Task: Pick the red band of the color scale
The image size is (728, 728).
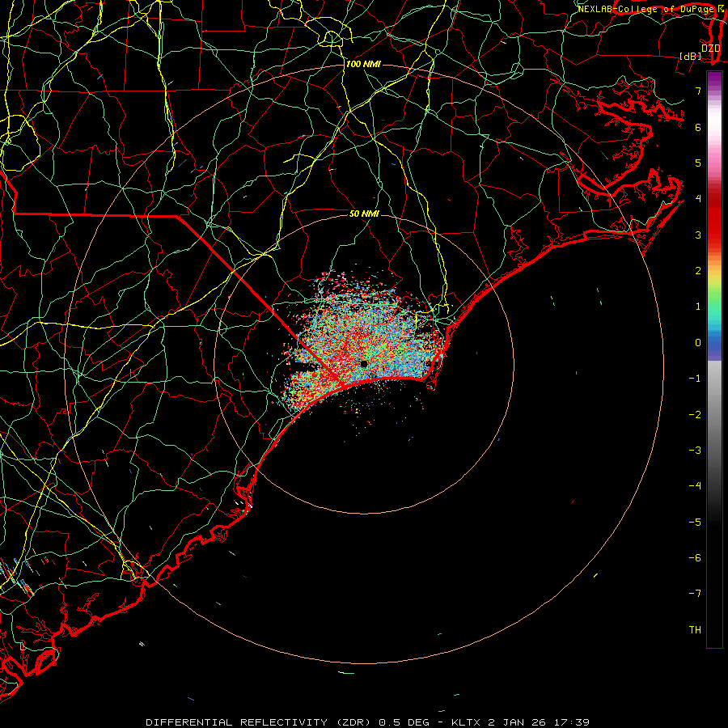Action: 714,218
